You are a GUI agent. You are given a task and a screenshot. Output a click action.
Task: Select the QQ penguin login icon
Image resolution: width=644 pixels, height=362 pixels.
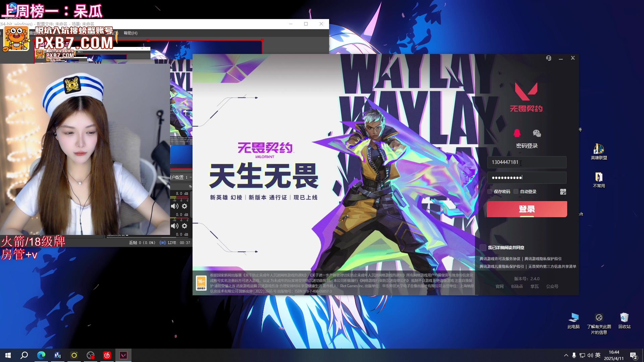pyautogui.click(x=517, y=133)
